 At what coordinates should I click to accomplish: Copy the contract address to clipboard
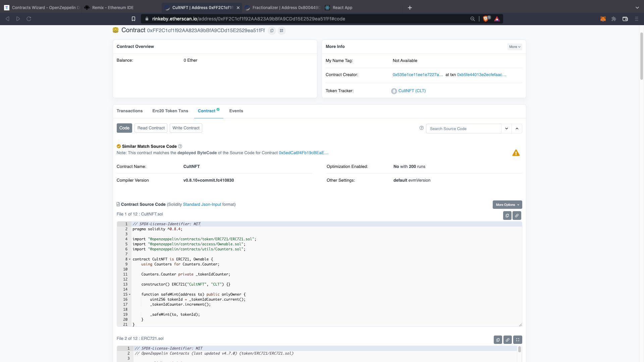272,31
